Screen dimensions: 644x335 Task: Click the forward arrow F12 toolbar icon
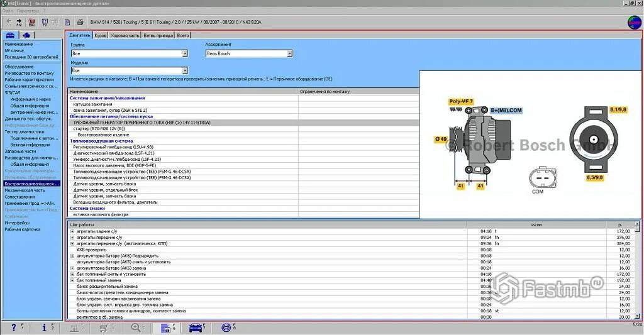coord(19,22)
